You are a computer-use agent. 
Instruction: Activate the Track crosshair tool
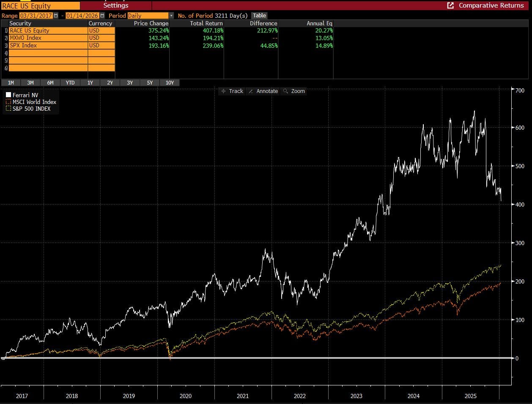click(232, 91)
